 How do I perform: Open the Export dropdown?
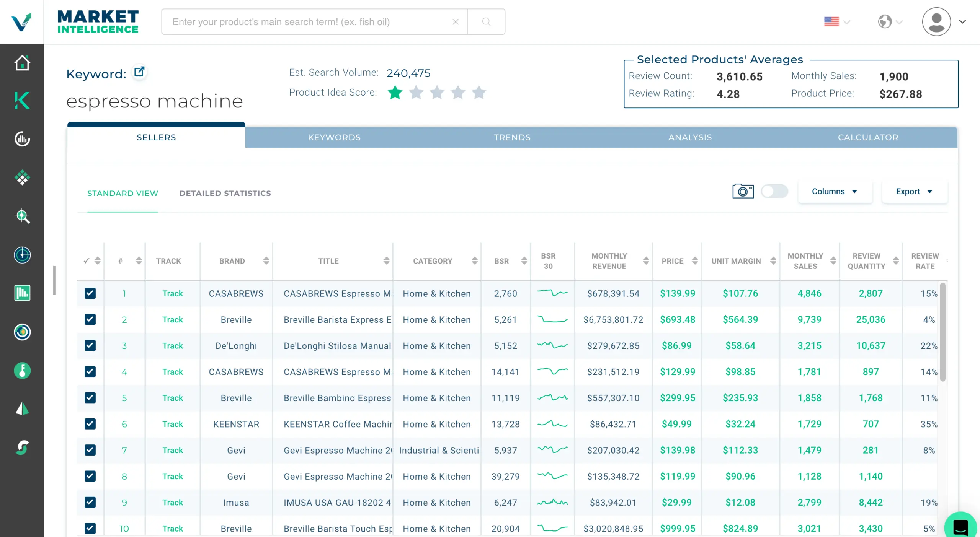(915, 192)
